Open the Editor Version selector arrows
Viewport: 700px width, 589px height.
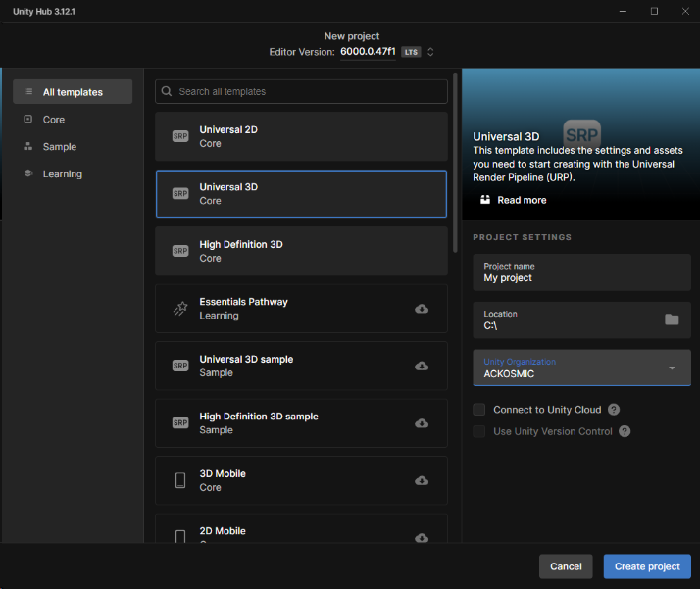pyautogui.click(x=430, y=52)
